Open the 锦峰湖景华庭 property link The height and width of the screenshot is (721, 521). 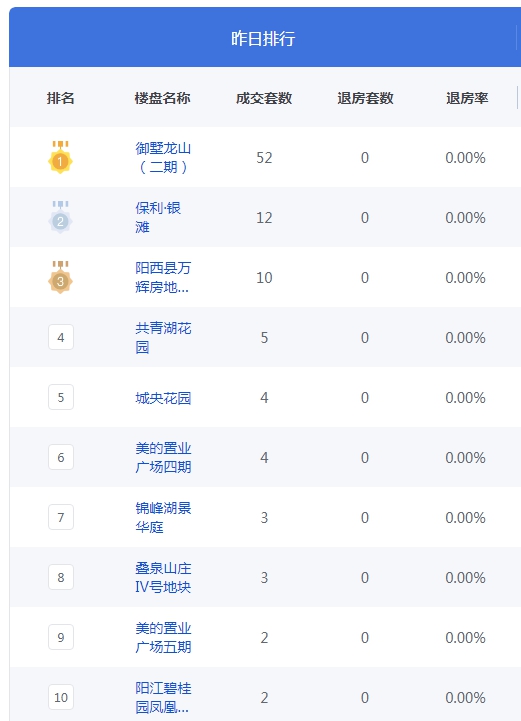point(163,517)
